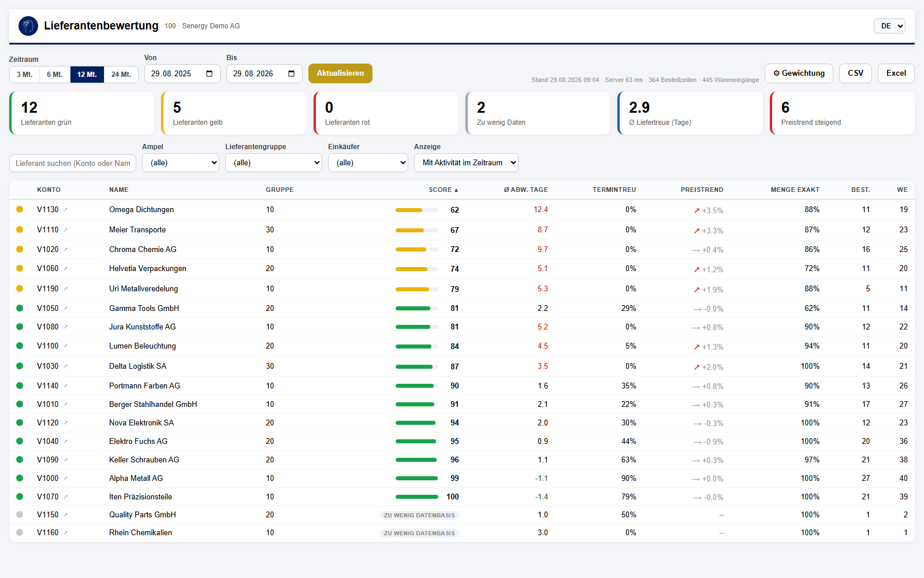The height and width of the screenshot is (578, 924).
Task: Open external link icon next to V1140
Action: click(x=66, y=386)
